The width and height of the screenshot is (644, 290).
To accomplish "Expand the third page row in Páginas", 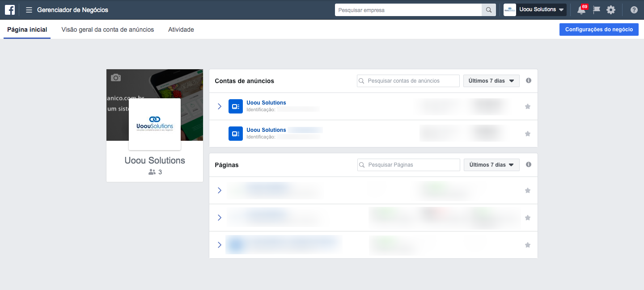I will 220,245.
